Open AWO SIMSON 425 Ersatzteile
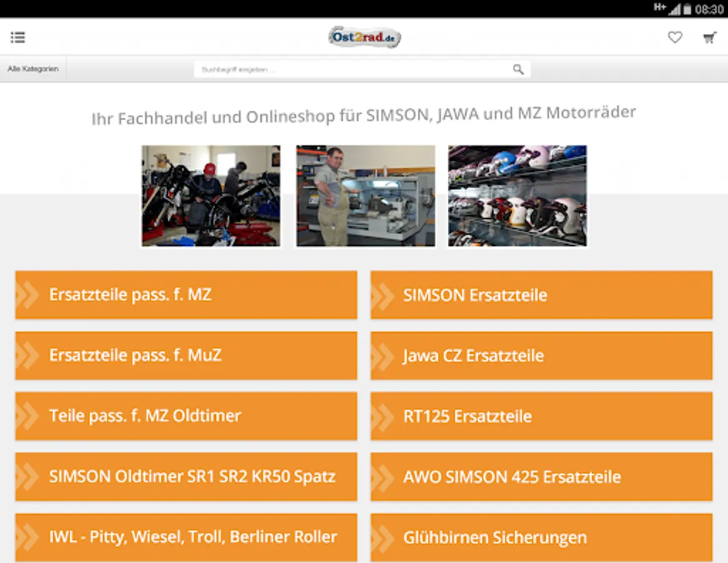This screenshot has width=728, height=563. point(542,477)
